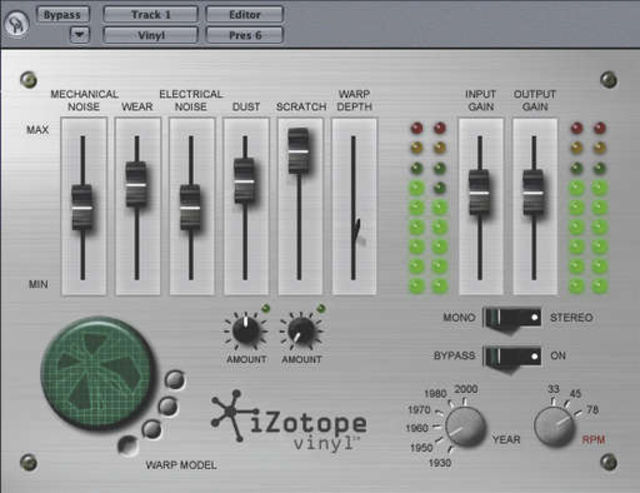The height and width of the screenshot is (493, 640).
Task: Click the Bypass button in header
Action: [x=62, y=15]
